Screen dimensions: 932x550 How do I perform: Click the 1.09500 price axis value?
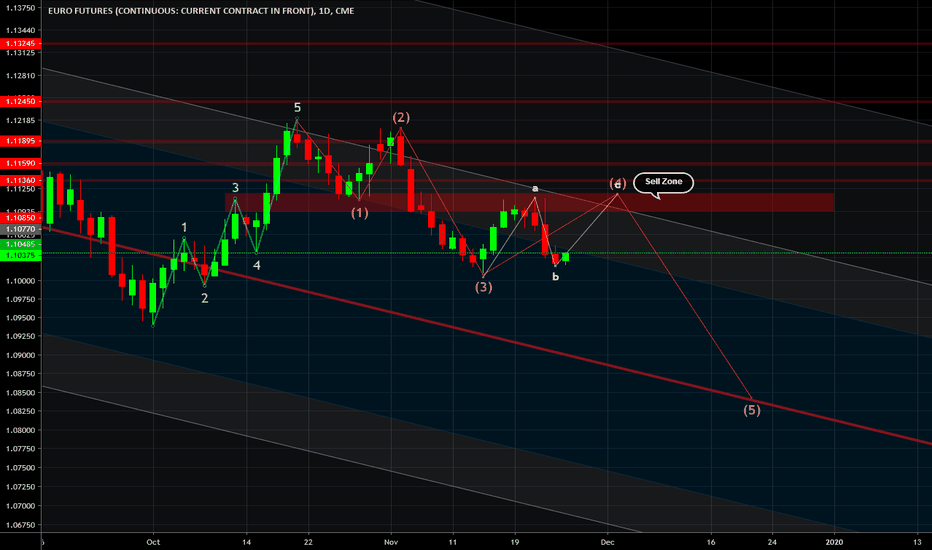20,318
